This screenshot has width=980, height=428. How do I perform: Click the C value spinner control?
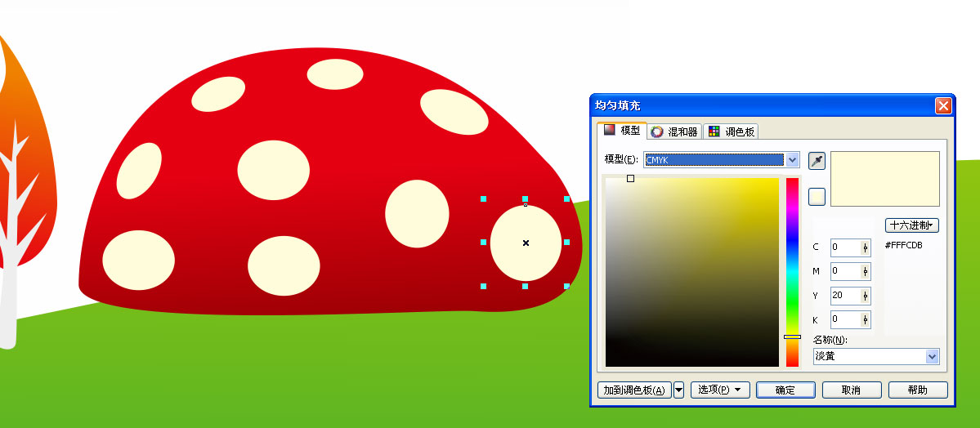tap(866, 247)
